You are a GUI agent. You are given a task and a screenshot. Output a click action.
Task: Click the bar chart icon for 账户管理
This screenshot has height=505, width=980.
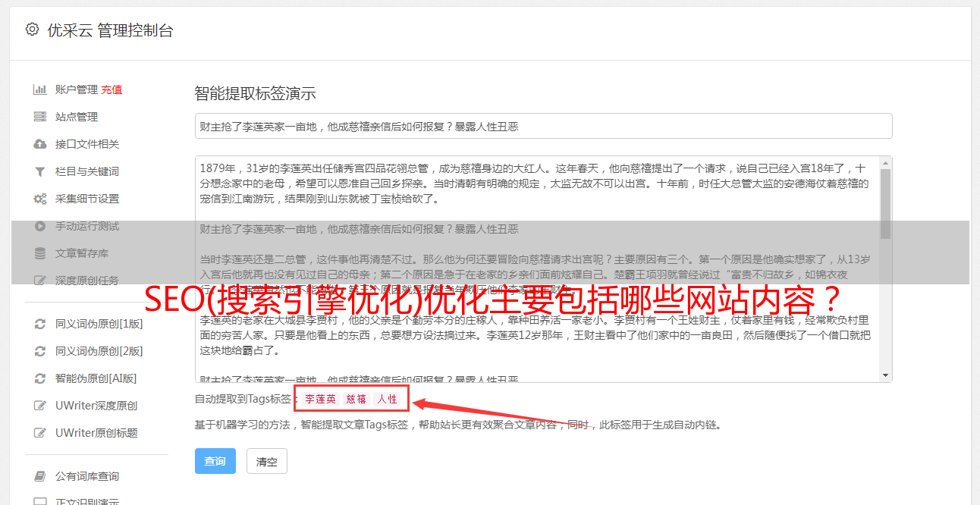click(39, 89)
